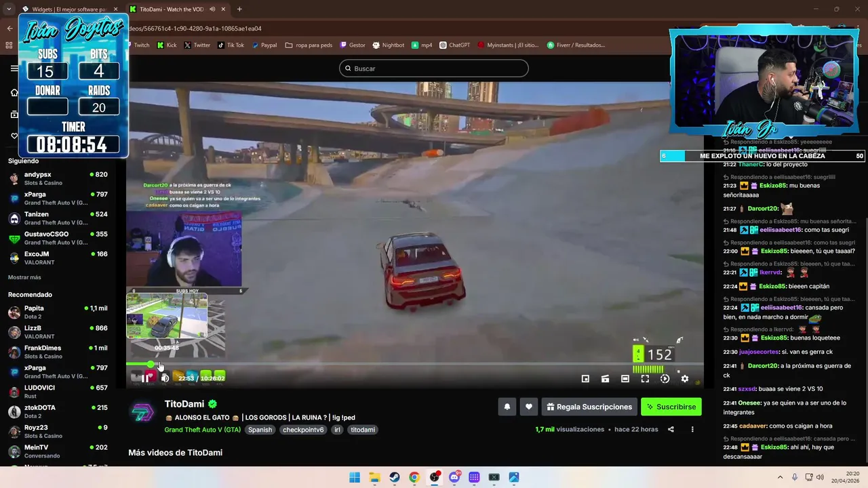Open File Explorer from taskbar
Viewport: 868px width, 488px height.
tap(374, 477)
